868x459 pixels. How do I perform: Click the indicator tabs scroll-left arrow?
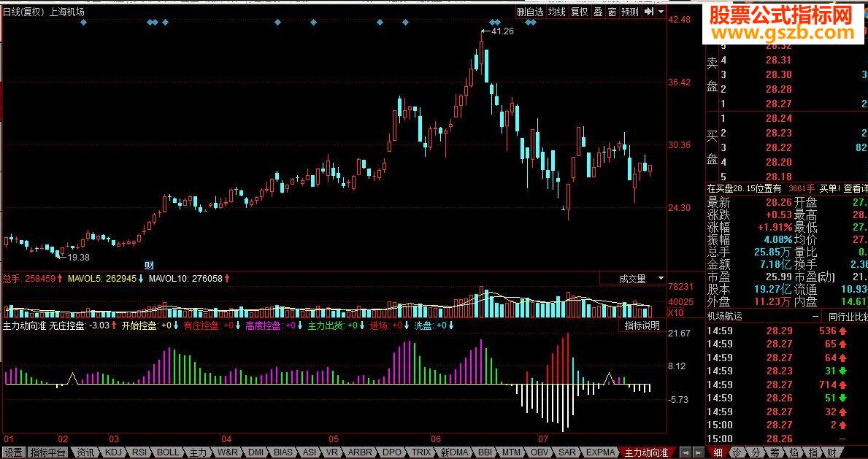click(685, 452)
